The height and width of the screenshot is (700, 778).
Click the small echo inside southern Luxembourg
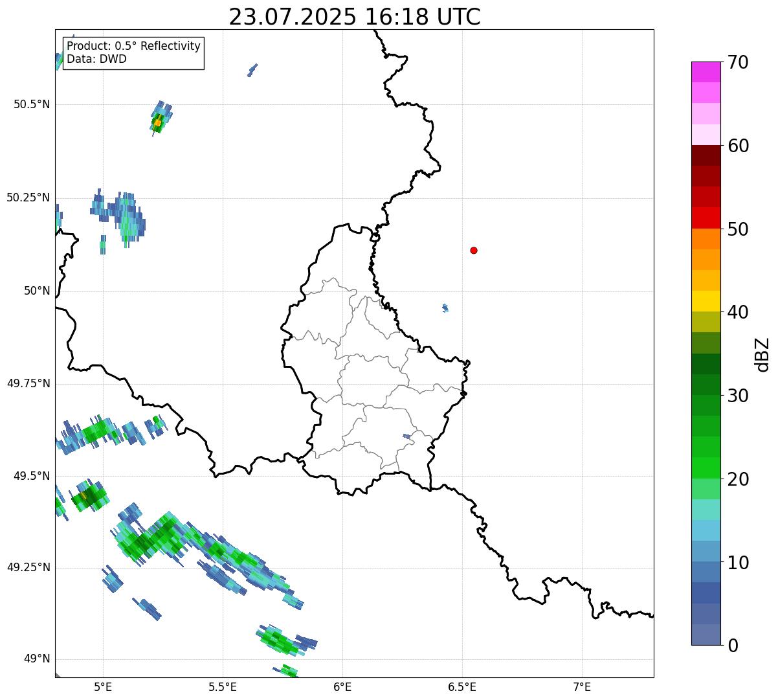[406, 436]
